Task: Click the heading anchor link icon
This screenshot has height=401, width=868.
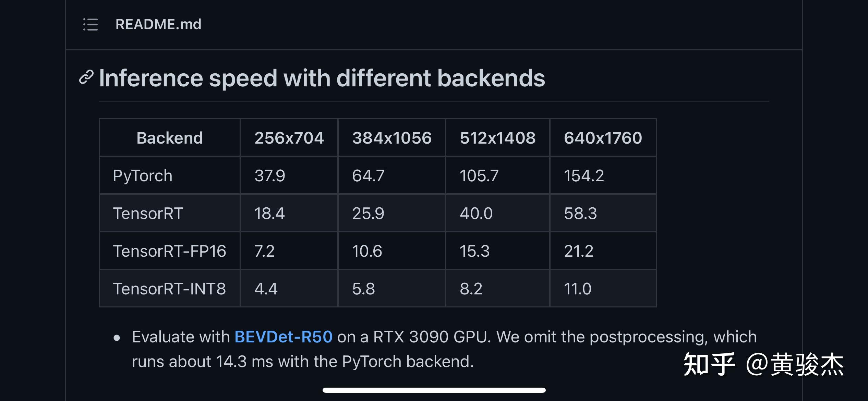Action: 86,77
